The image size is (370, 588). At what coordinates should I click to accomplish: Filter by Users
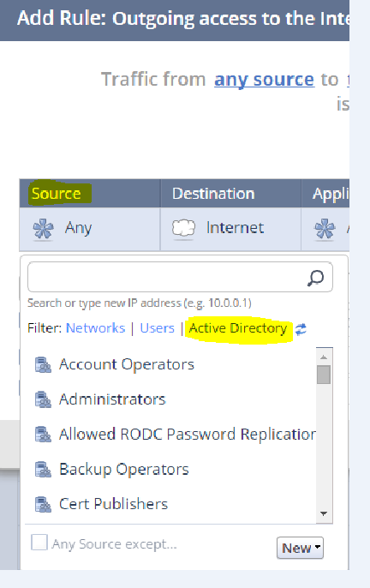pos(157,328)
